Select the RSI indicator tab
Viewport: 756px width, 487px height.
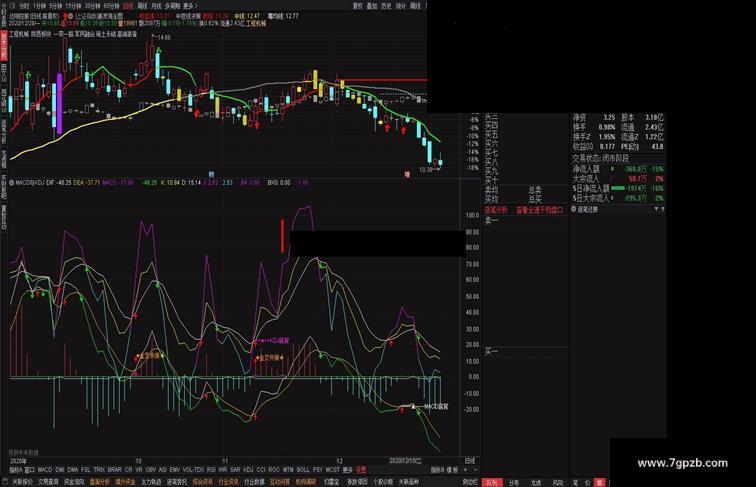(211, 470)
